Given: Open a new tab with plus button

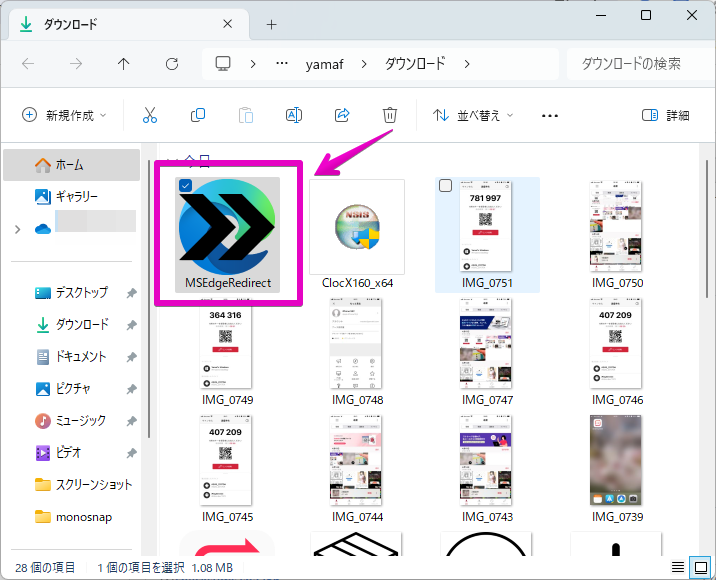Looking at the screenshot, I should [x=271, y=24].
